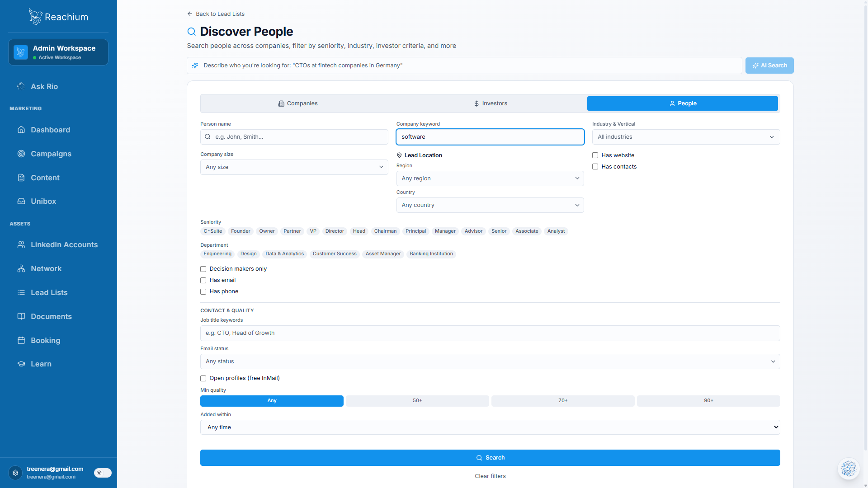Click the Dashboard home icon
The height and width of the screenshot is (488, 868).
tap(21, 130)
